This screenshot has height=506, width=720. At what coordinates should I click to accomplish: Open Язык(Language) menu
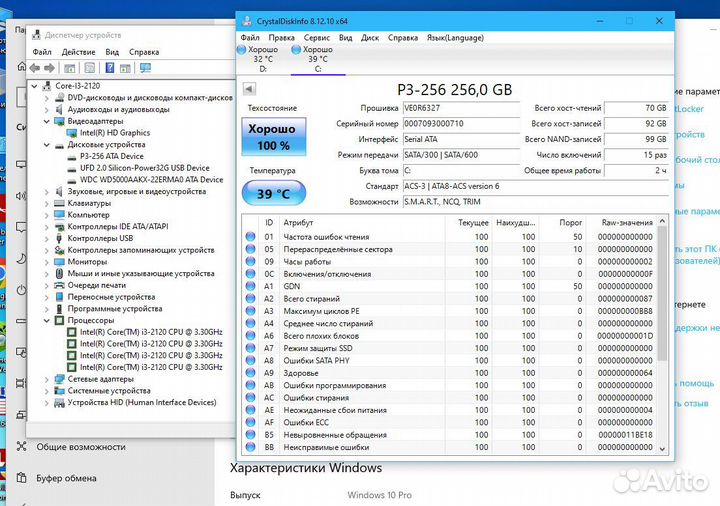coord(455,38)
